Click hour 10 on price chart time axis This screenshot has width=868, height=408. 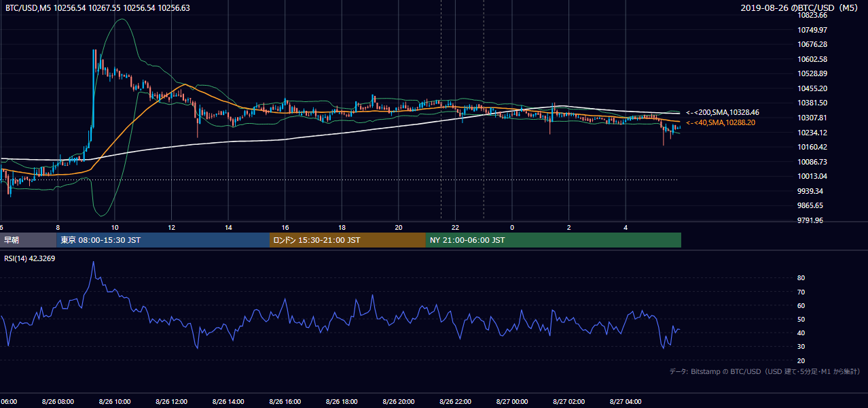(115, 228)
